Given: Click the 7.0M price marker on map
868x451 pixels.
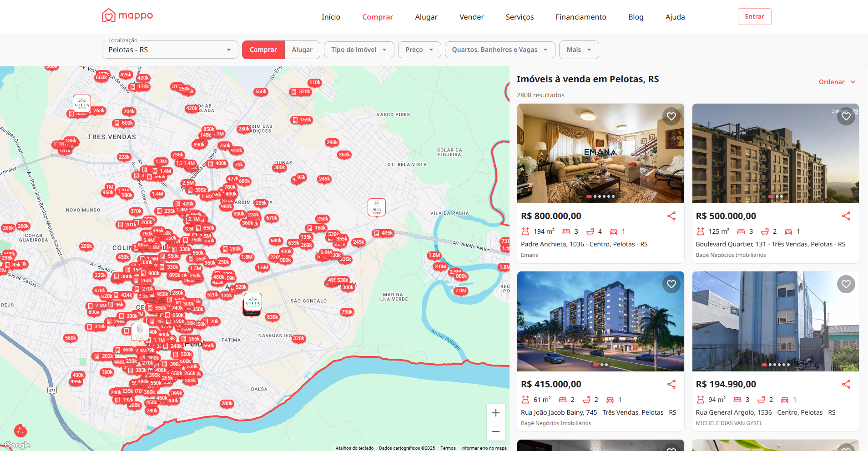Looking at the screenshot, I should [460, 291].
